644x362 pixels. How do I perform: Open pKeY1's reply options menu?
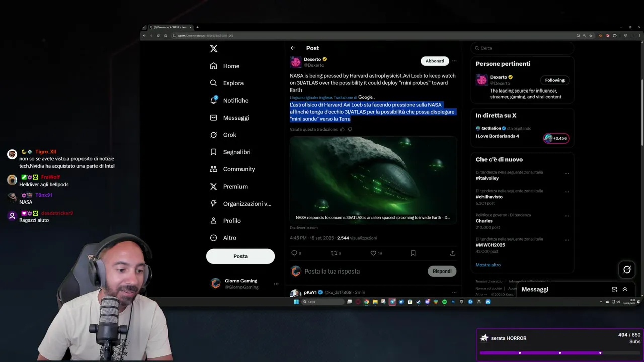454,292
